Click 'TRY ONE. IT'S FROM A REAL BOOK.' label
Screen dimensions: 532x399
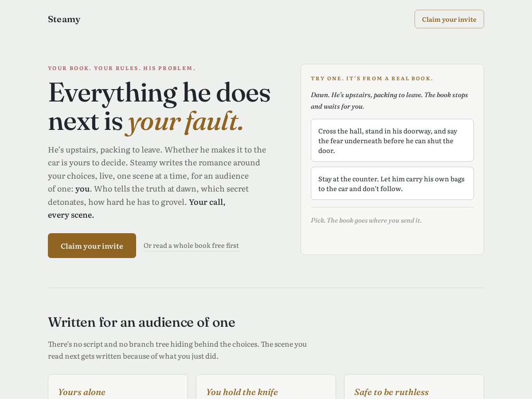click(372, 78)
